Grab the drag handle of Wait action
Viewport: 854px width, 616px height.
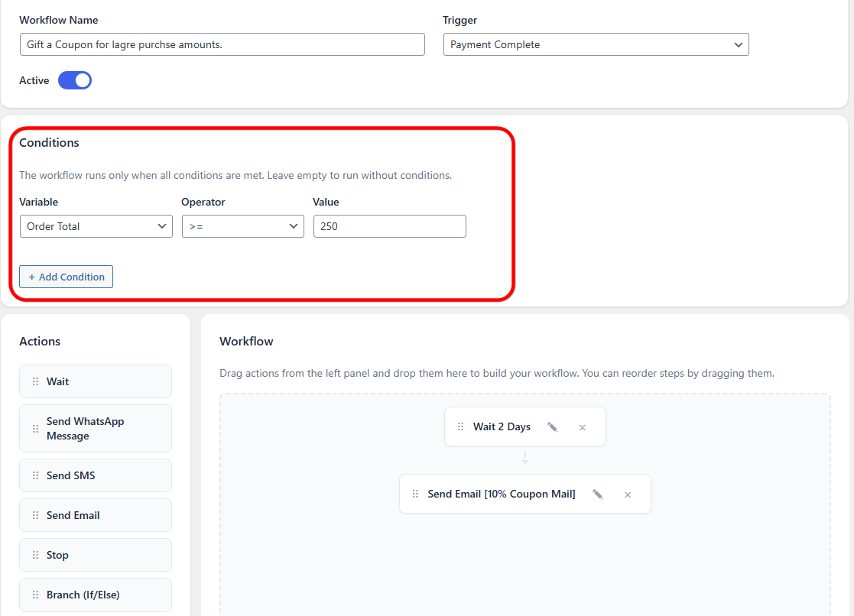click(35, 381)
